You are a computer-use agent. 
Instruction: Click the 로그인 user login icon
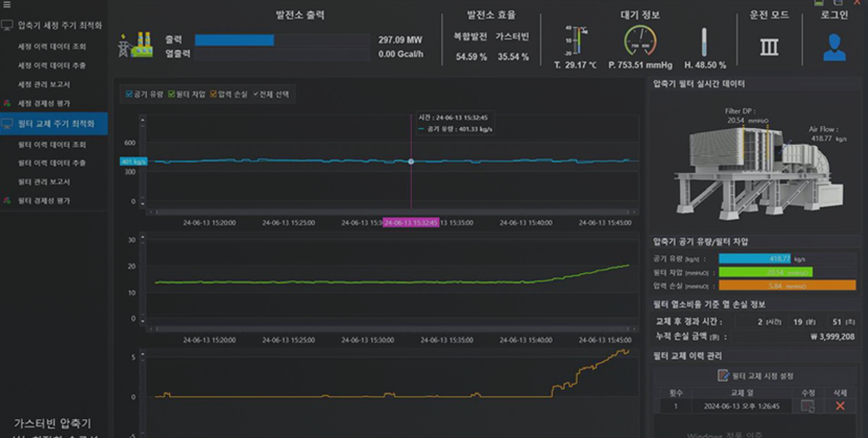834,46
